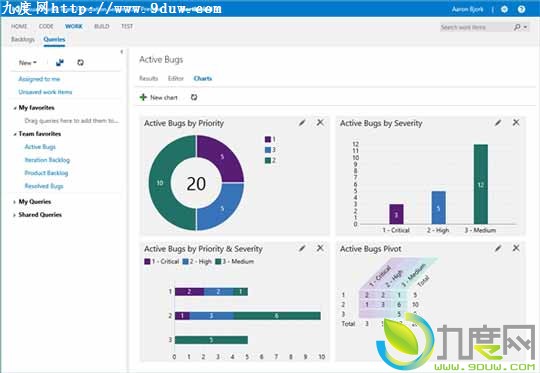
Task: Edit the Active Bugs by Severity chart
Action: click(498, 123)
